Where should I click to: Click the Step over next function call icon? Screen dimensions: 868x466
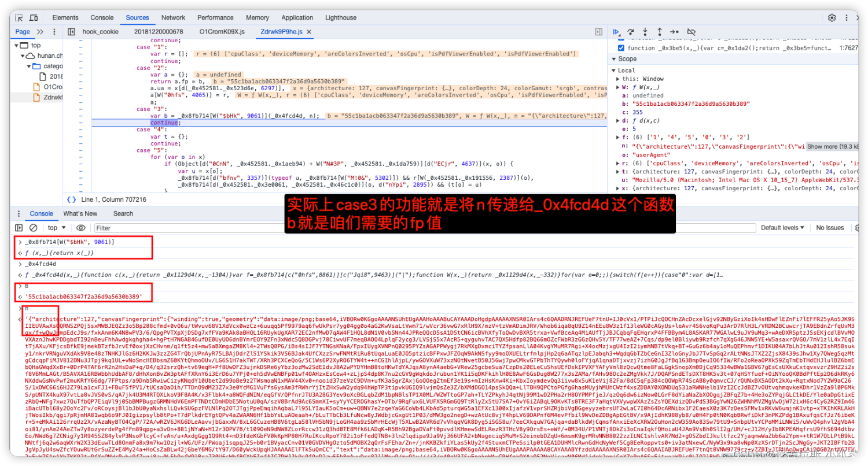(630, 32)
